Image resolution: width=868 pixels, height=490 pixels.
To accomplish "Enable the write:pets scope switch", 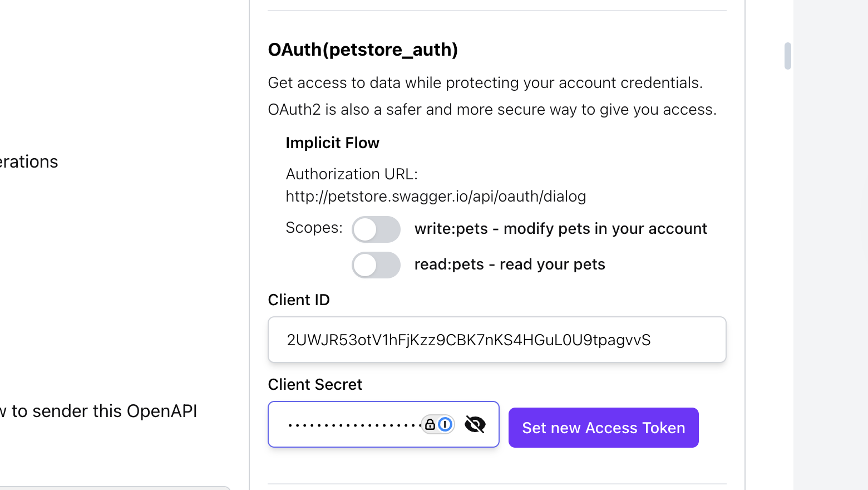I will click(x=376, y=229).
